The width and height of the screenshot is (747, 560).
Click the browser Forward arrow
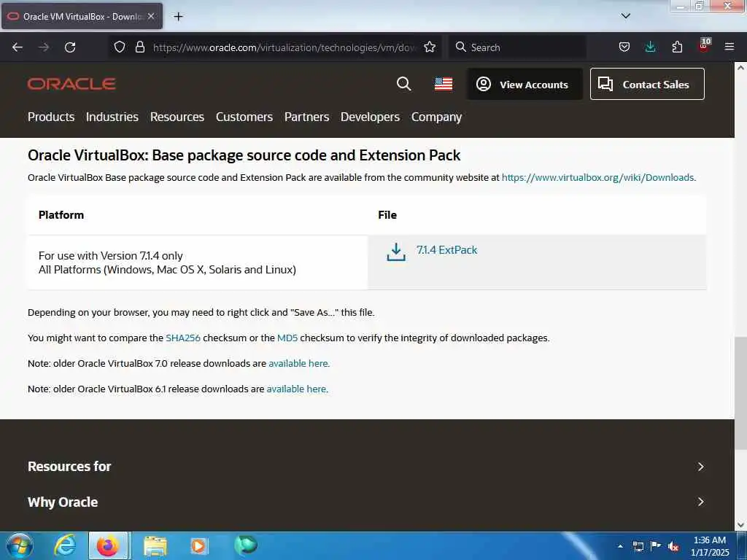click(x=44, y=47)
